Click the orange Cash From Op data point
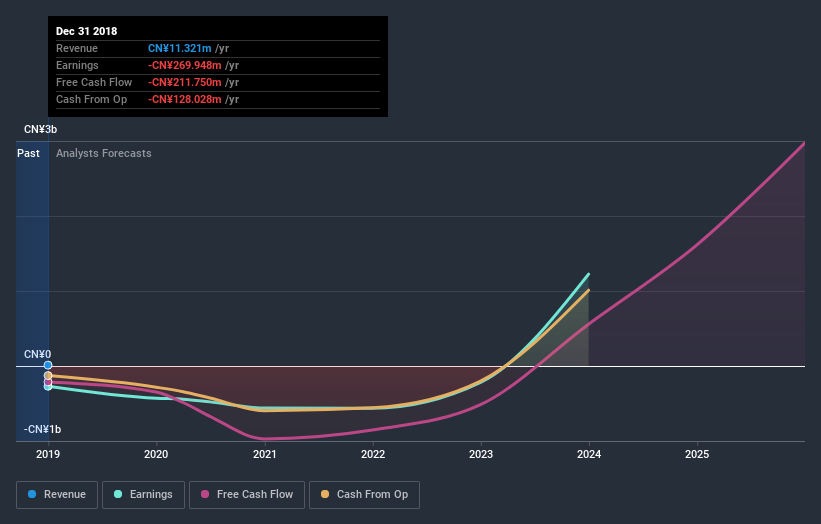 point(48,375)
